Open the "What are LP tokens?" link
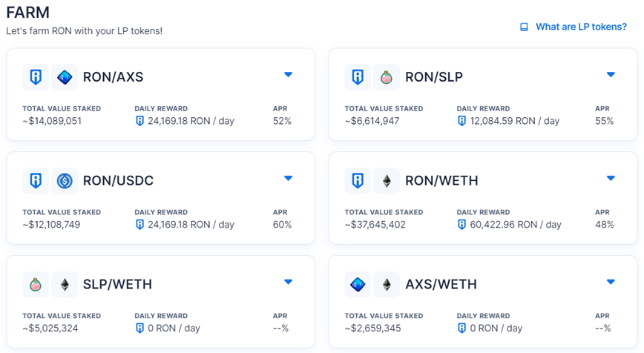 pyautogui.click(x=581, y=27)
